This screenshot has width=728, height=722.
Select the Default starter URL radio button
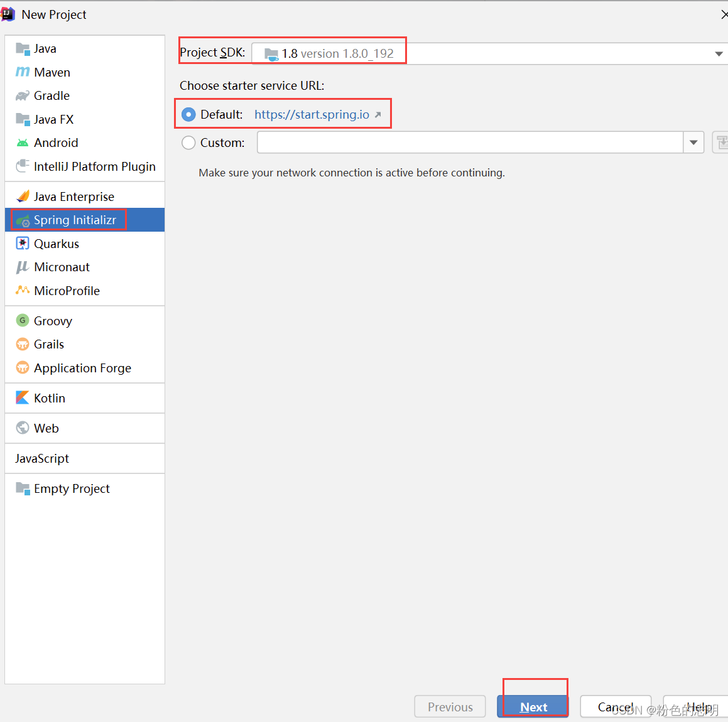pos(188,115)
